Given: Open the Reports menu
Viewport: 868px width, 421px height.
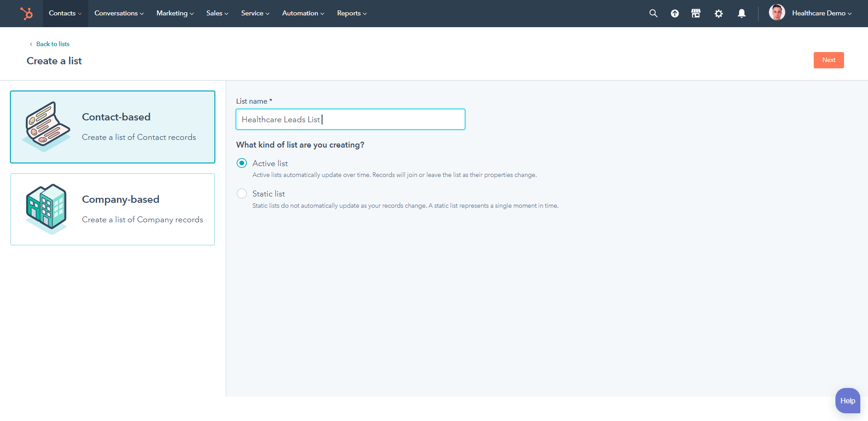Looking at the screenshot, I should [351, 13].
